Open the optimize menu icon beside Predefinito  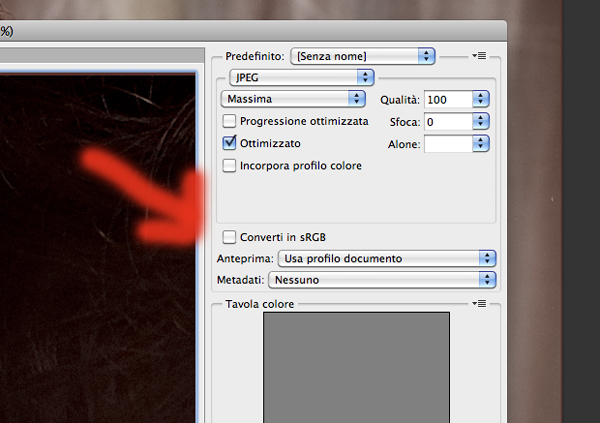[478, 56]
